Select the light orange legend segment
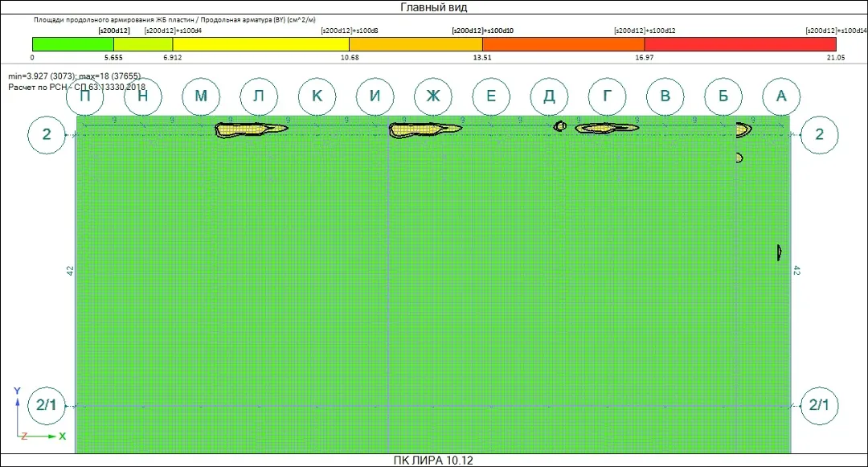This screenshot has height=467, width=868. click(416, 44)
